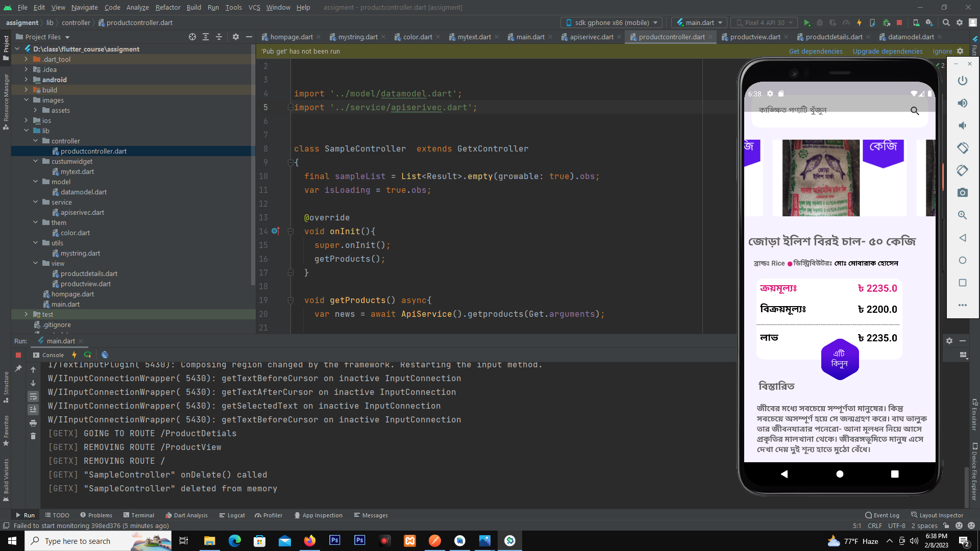
Task: Rotate emulator left using the rotate icon
Action: coord(962,148)
